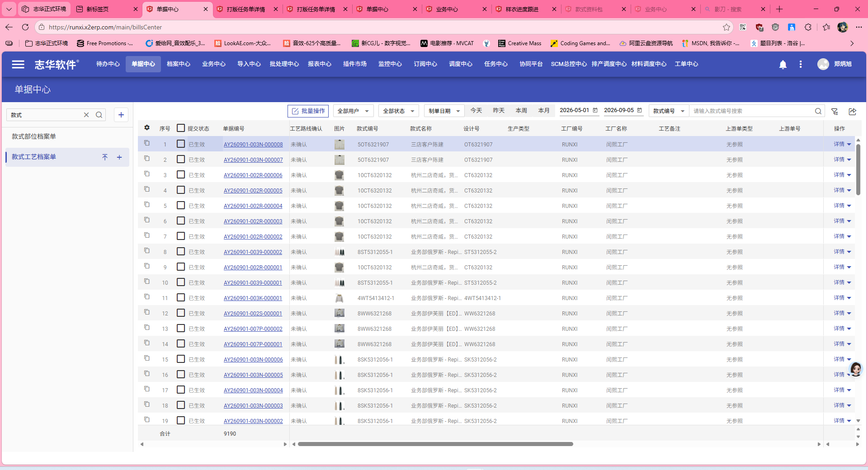Open the vertical three-dot options menu
Image resolution: width=868 pixels, height=470 pixels.
tap(801, 64)
